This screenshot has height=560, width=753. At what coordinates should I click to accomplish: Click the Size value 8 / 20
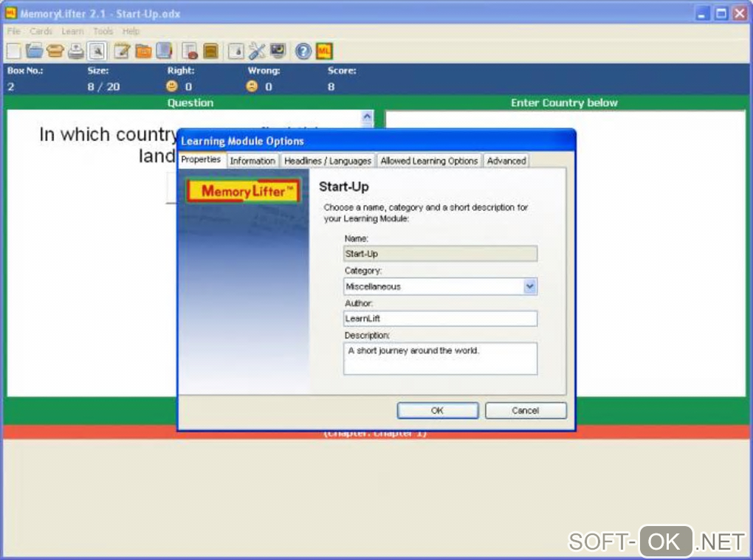(x=104, y=87)
